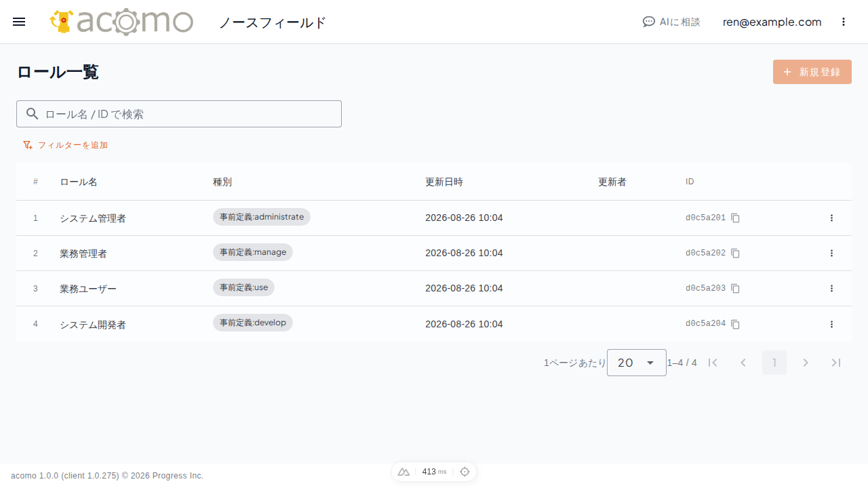Open the AI consultation chat icon
Image resolution: width=868 pixels, height=488 pixels.
pos(649,22)
